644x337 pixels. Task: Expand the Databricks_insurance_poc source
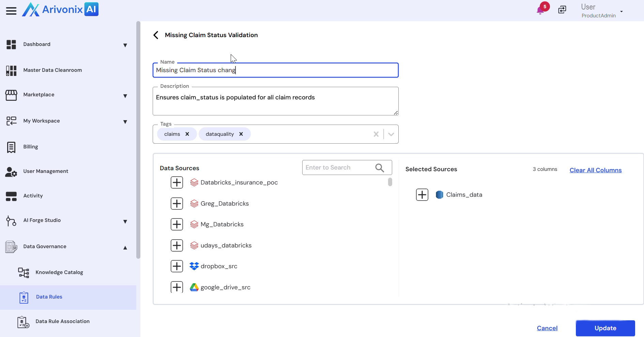(x=177, y=182)
